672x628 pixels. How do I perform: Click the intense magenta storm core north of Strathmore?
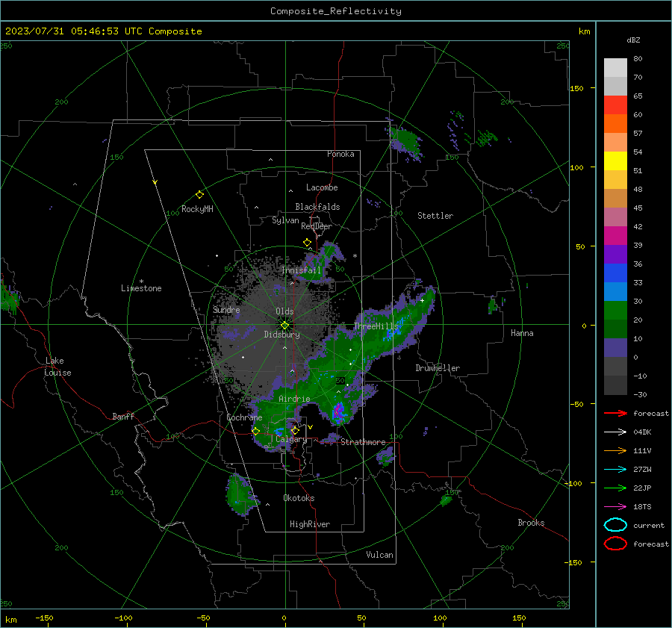click(338, 411)
